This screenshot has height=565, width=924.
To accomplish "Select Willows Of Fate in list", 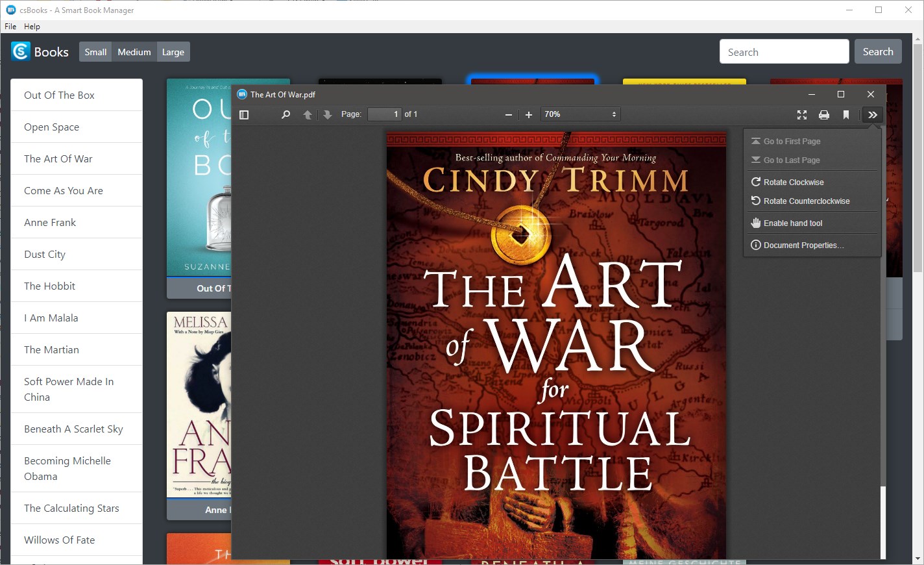I will (x=77, y=540).
